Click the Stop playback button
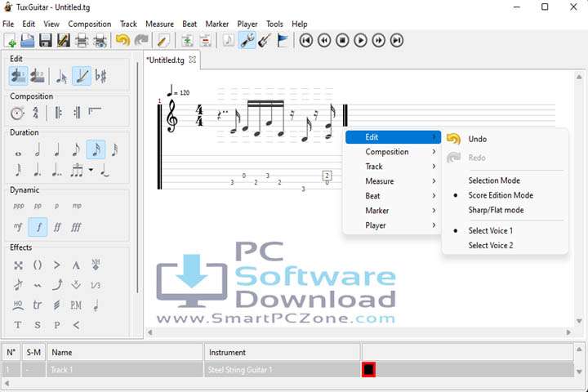 [342, 40]
